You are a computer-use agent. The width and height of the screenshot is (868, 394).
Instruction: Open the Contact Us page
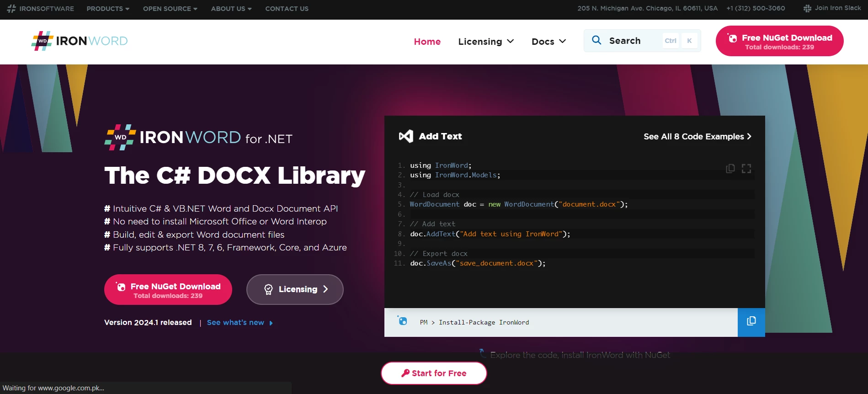click(x=287, y=9)
